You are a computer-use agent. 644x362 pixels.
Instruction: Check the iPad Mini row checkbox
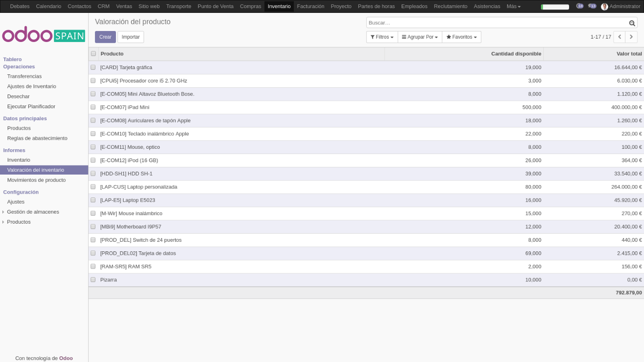pyautogui.click(x=93, y=107)
